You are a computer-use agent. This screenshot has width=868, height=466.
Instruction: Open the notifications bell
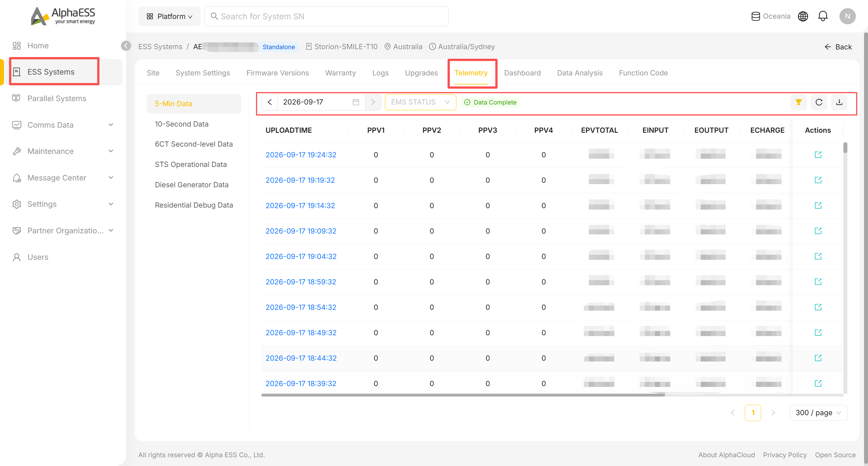pos(823,16)
